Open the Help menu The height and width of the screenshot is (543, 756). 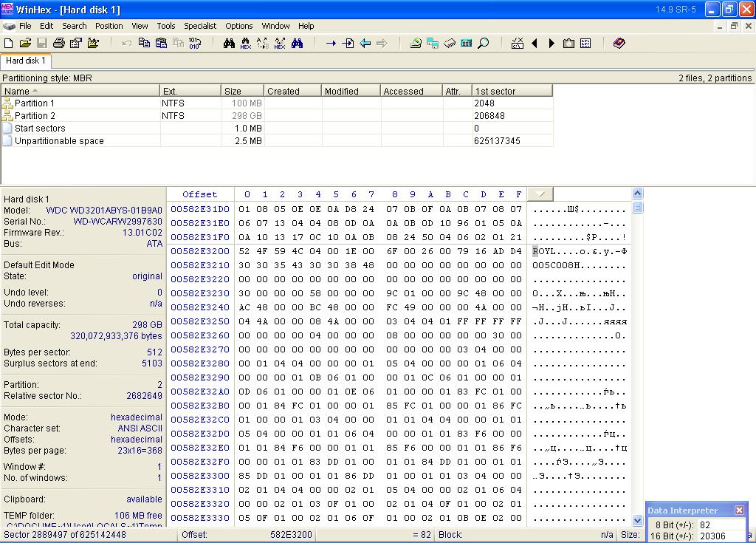(x=306, y=26)
